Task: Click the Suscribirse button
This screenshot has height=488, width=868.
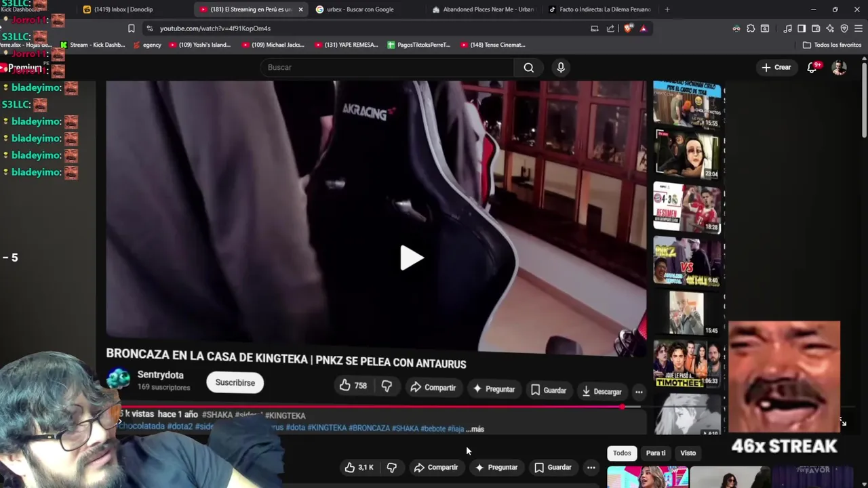Action: coord(235,382)
